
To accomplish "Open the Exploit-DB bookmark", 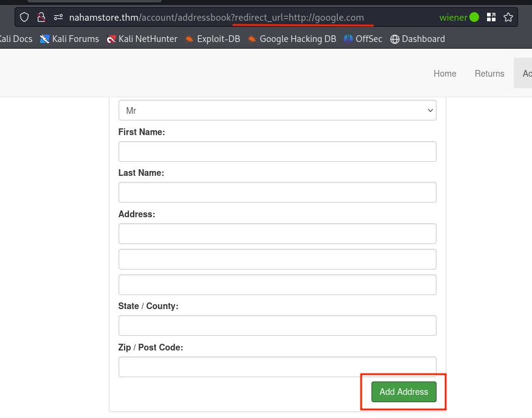I will (212, 39).
